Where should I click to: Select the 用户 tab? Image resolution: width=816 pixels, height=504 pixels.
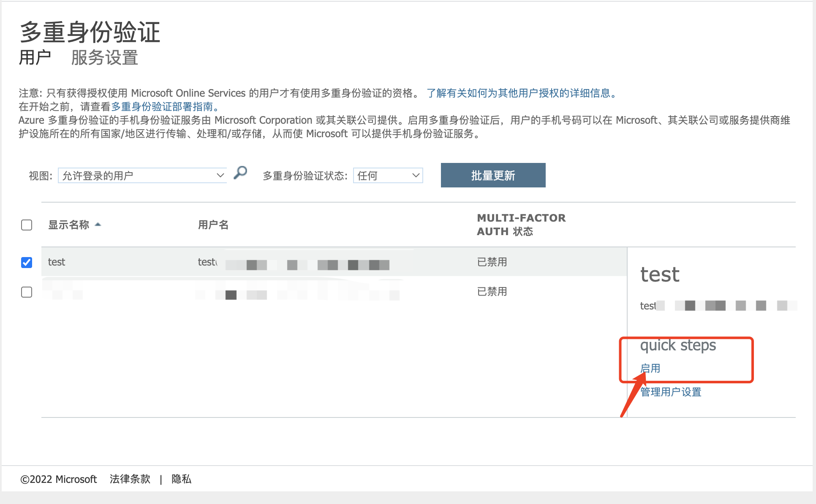tap(35, 57)
